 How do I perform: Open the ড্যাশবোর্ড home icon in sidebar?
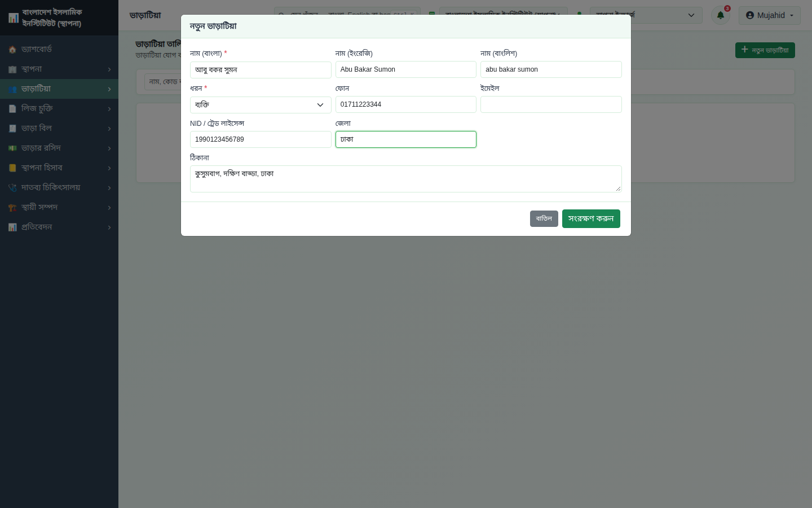(x=12, y=50)
